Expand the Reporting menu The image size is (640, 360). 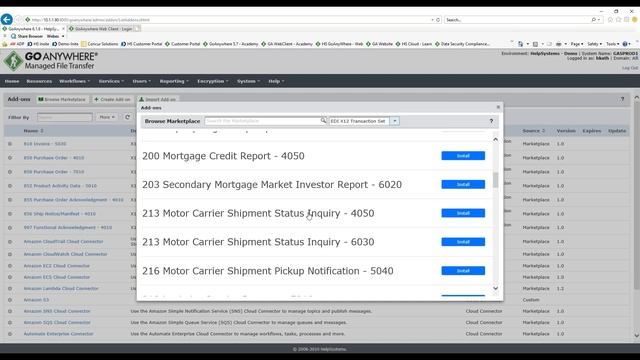(174, 81)
